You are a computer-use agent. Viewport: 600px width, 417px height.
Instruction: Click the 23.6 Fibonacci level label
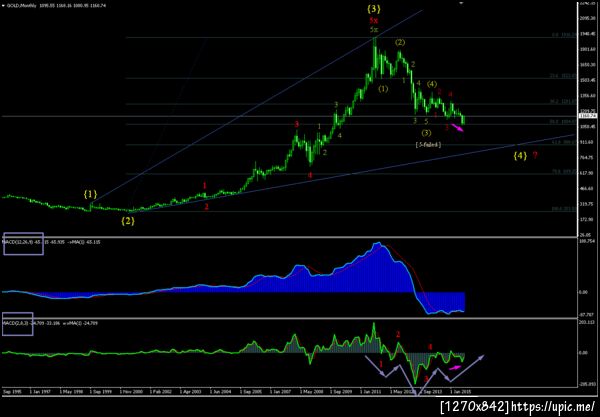(563, 76)
